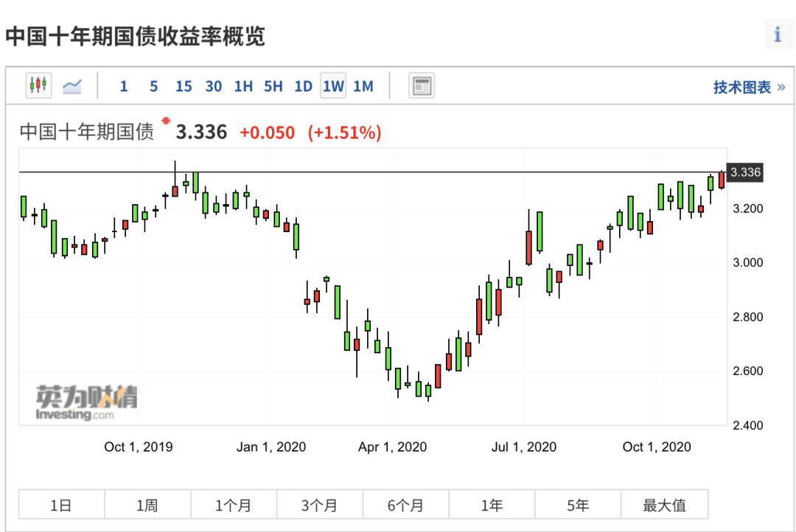The width and height of the screenshot is (796, 532).
Task: Select the 5 minute interval
Action: (154, 86)
